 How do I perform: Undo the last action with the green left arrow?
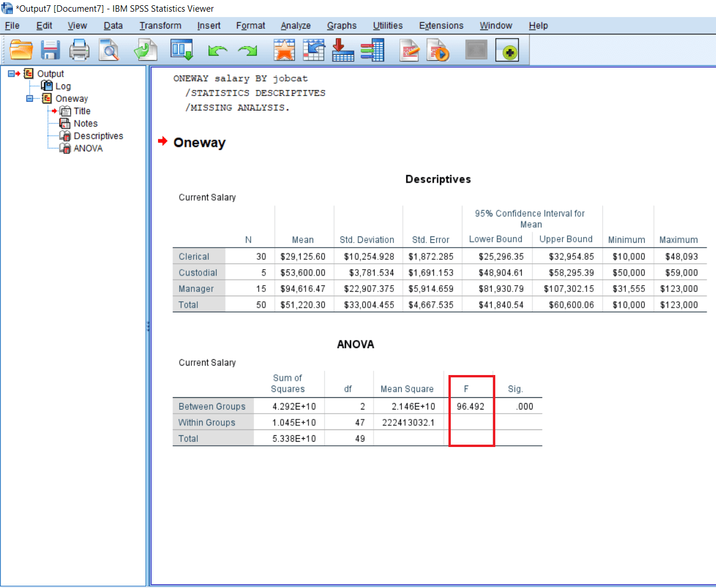pyautogui.click(x=218, y=51)
